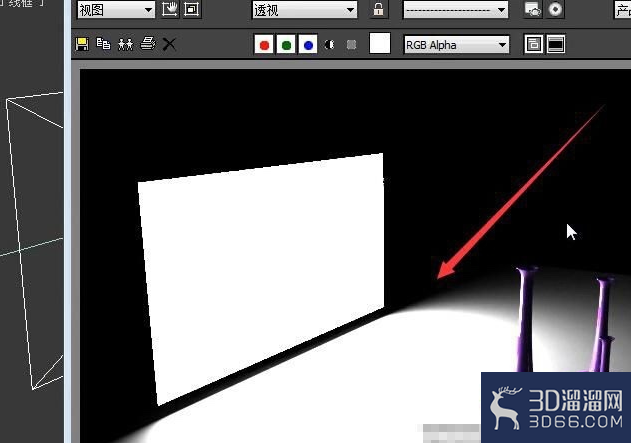The height and width of the screenshot is (443, 631).
Task: Toggle the lock to viewport icon
Action: [378, 9]
